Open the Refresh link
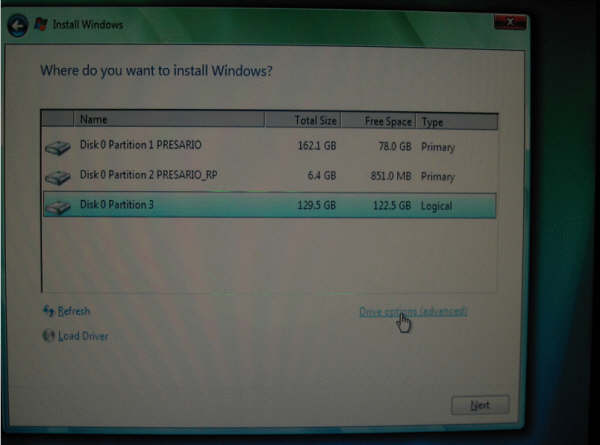 pos(73,311)
